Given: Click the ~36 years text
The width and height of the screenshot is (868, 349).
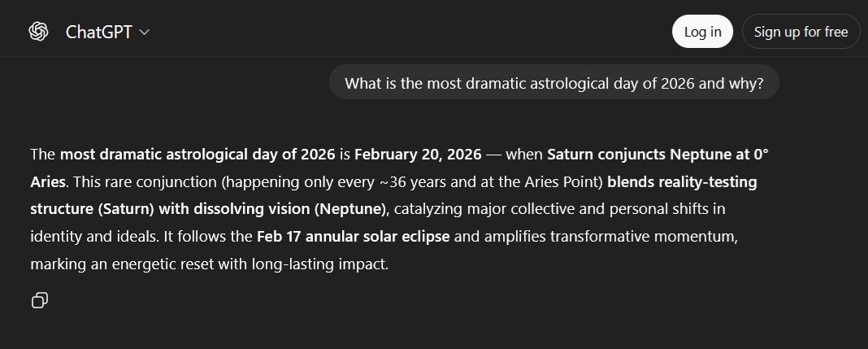Looking at the screenshot, I should tap(413, 181).
